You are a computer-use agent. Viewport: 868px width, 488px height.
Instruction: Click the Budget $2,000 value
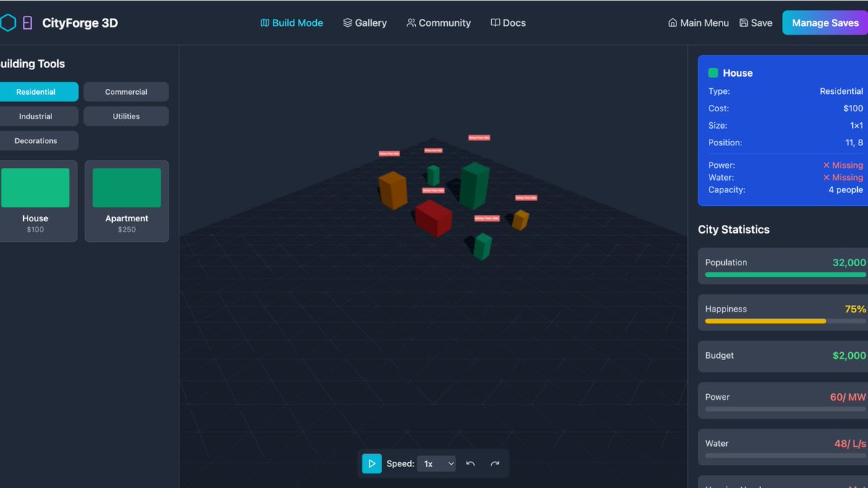click(849, 356)
